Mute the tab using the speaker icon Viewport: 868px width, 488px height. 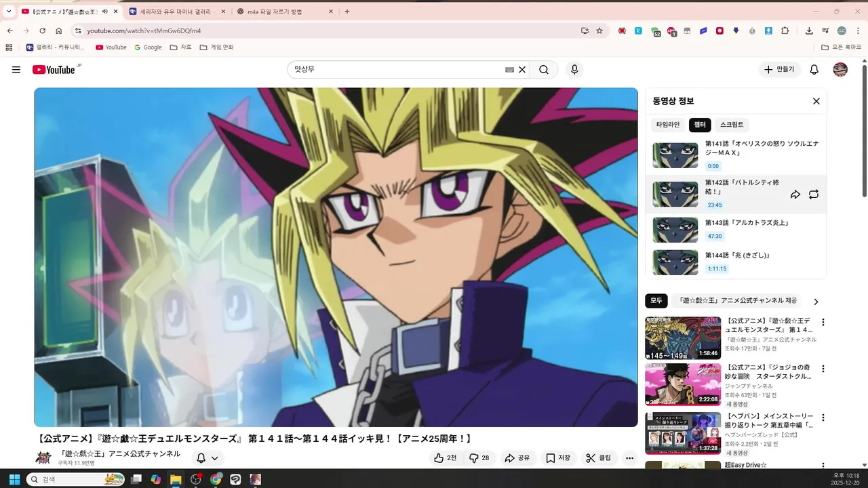tap(104, 12)
